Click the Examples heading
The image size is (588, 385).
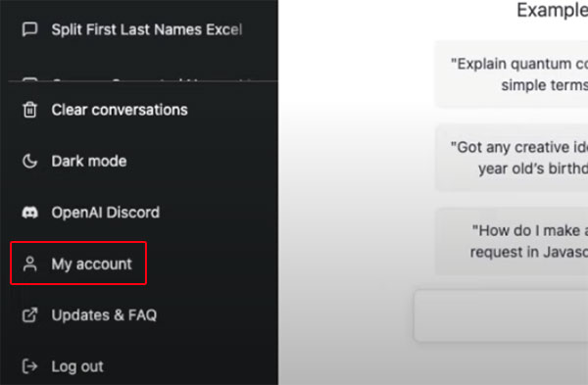tap(552, 10)
